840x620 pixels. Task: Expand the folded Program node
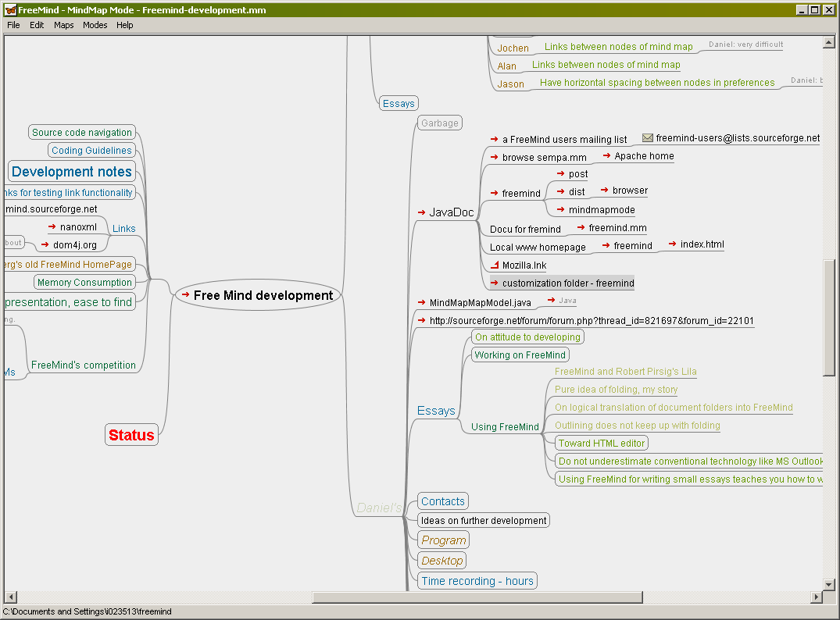coord(444,540)
